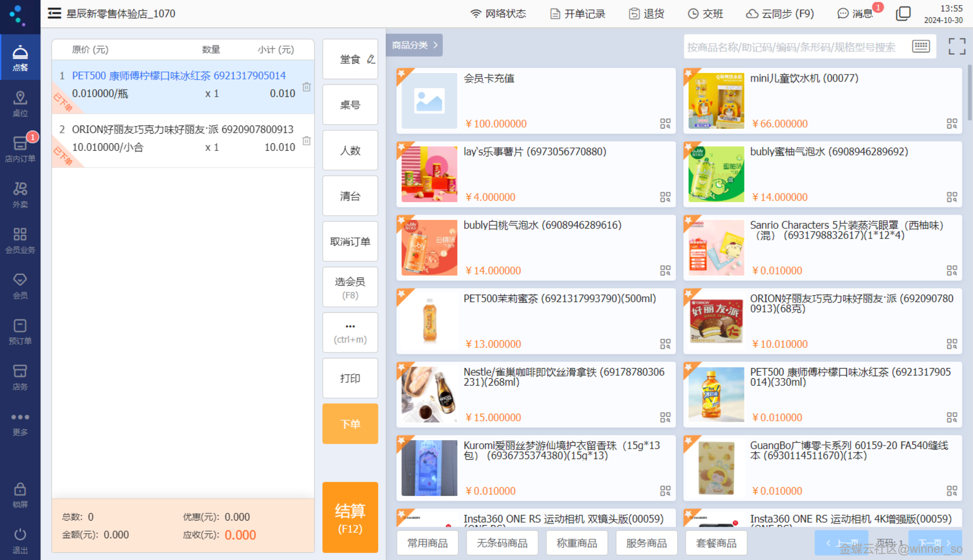Select order row 2 ORION好丽友
Screen dimensions: 973x560
click(183, 141)
